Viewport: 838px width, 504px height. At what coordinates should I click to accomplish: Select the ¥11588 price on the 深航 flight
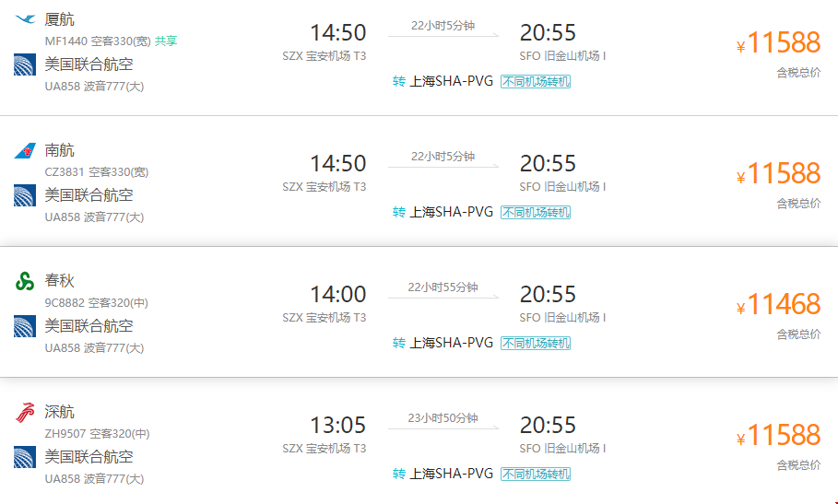pyautogui.click(x=778, y=435)
